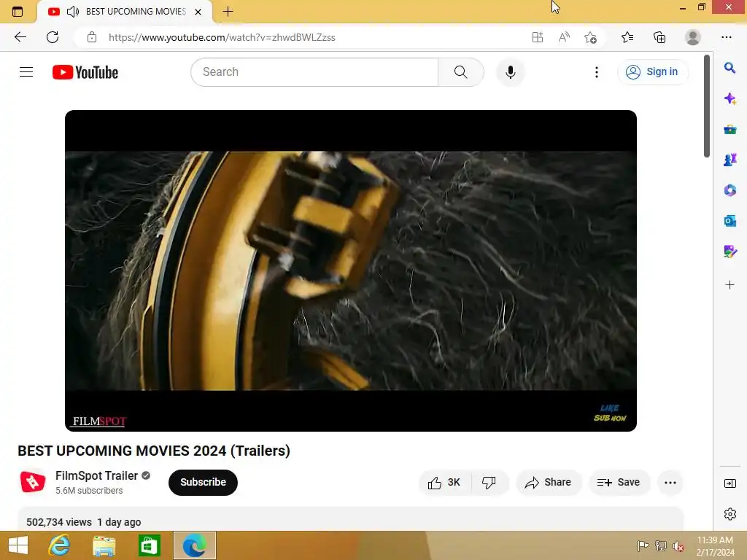747x560 pixels.
Task: Start voice search with the microphone
Action: coord(510,72)
